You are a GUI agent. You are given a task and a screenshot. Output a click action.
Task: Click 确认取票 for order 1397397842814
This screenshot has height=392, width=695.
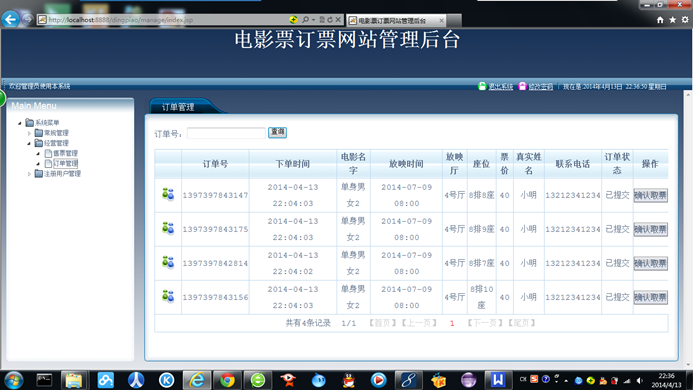(650, 263)
